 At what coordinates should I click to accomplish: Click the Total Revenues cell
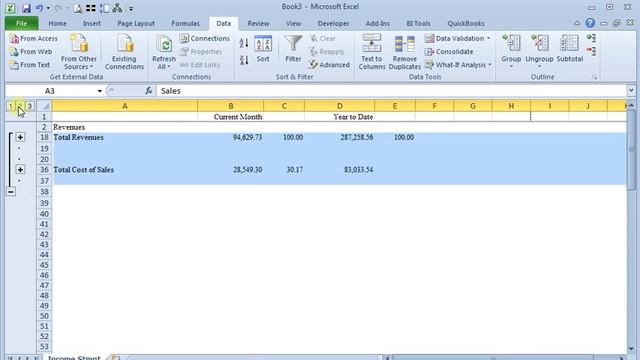click(125, 138)
